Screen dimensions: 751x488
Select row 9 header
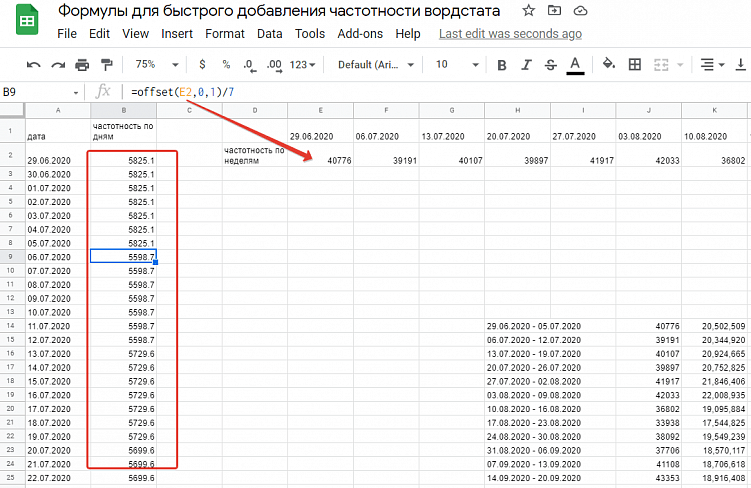(11, 256)
